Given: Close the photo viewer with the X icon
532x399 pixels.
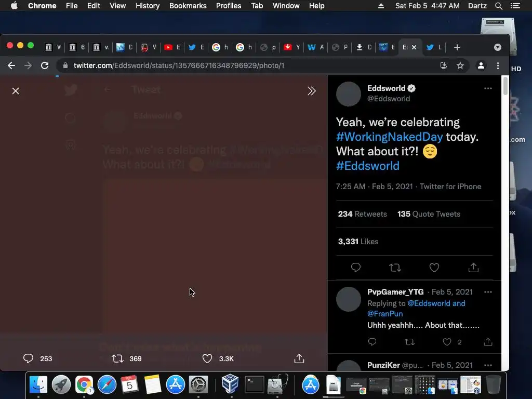Looking at the screenshot, I should coord(16,91).
